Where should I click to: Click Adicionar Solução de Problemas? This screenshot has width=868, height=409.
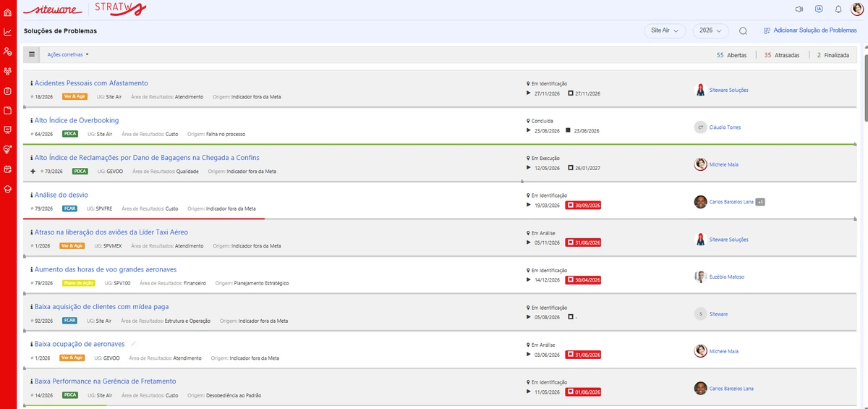[810, 31]
